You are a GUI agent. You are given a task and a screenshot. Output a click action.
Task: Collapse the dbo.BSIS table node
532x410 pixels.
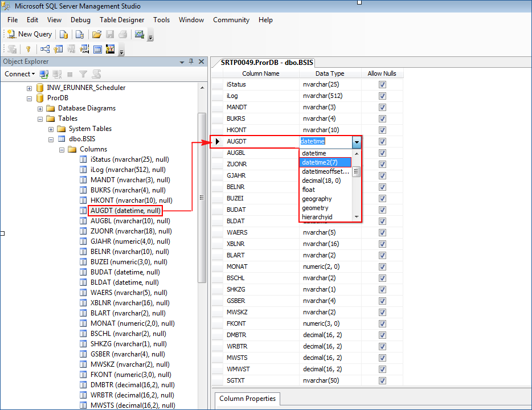pos(51,140)
